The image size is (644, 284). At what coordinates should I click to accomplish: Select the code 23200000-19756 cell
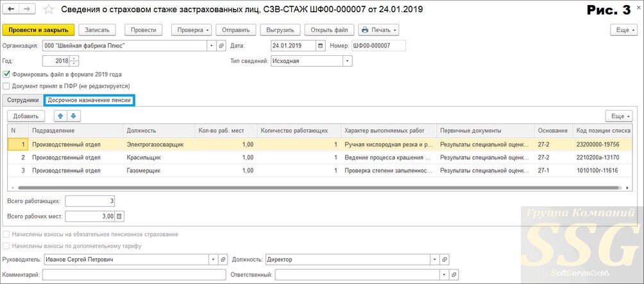click(603, 145)
